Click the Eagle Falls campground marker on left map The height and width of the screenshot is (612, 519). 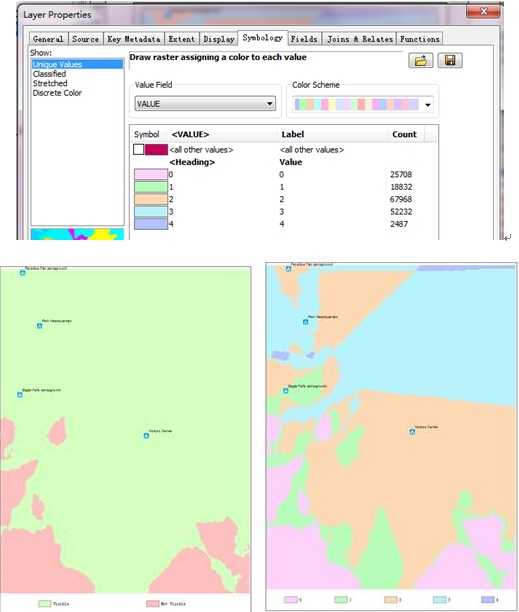tap(20, 395)
